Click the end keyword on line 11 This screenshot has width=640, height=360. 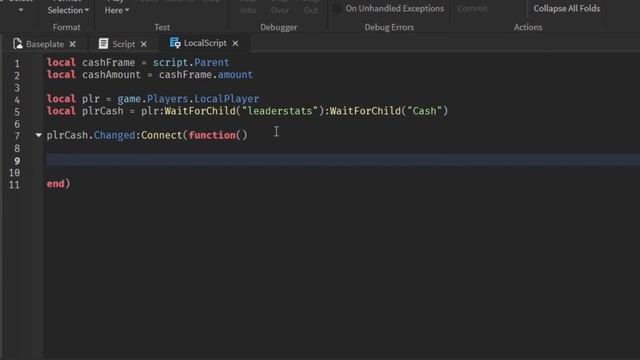point(56,184)
